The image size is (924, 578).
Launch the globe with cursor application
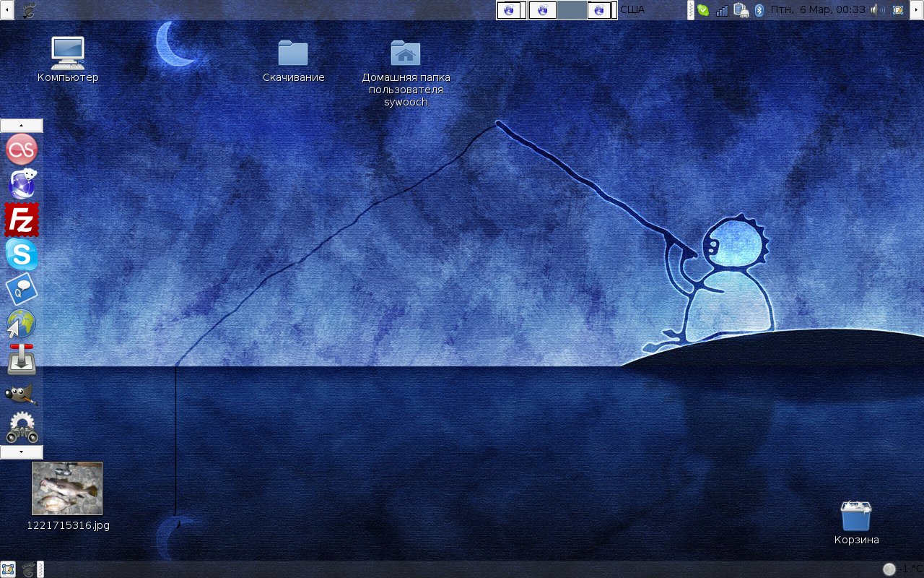(x=22, y=324)
